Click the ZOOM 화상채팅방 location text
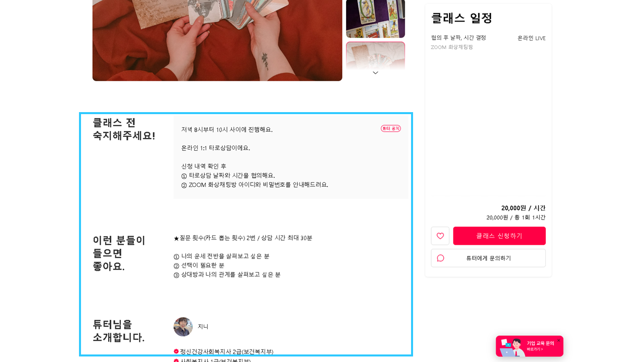This screenshot has width=644, height=362. pyautogui.click(x=452, y=47)
